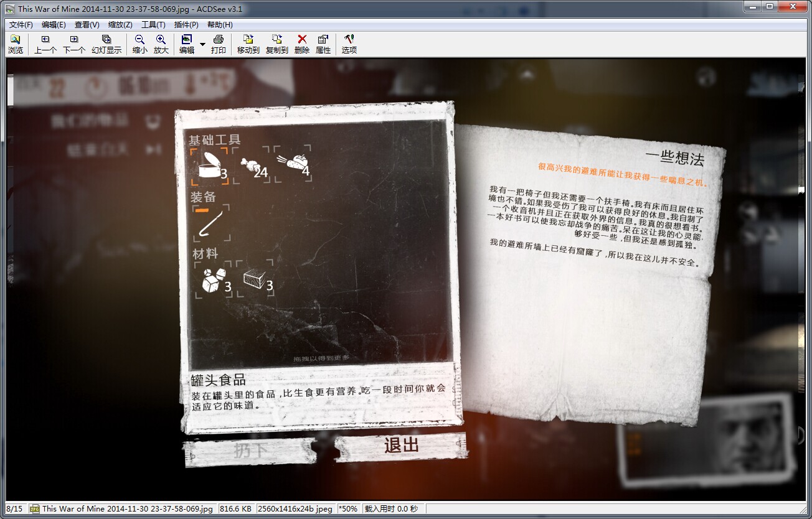Delete the image with 删除
This screenshot has height=519, width=812.
(x=302, y=44)
